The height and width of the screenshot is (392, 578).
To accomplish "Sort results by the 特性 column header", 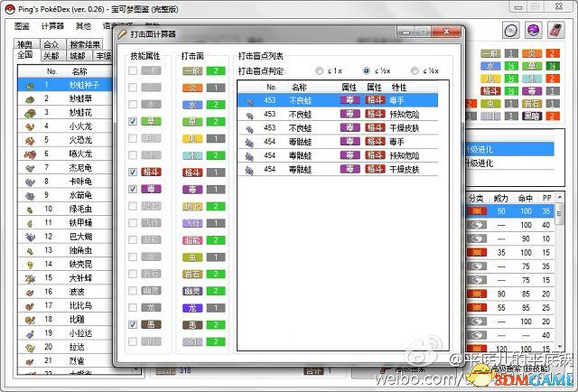I will tap(399, 88).
